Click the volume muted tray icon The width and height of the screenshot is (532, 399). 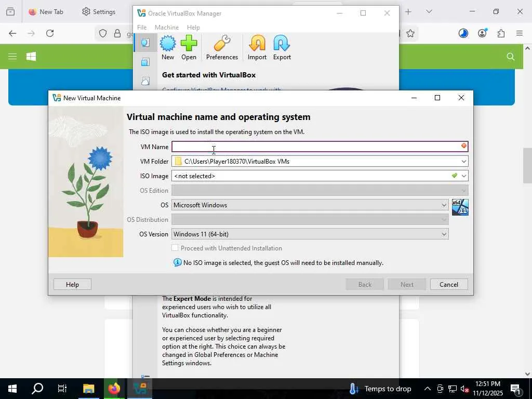point(464,389)
